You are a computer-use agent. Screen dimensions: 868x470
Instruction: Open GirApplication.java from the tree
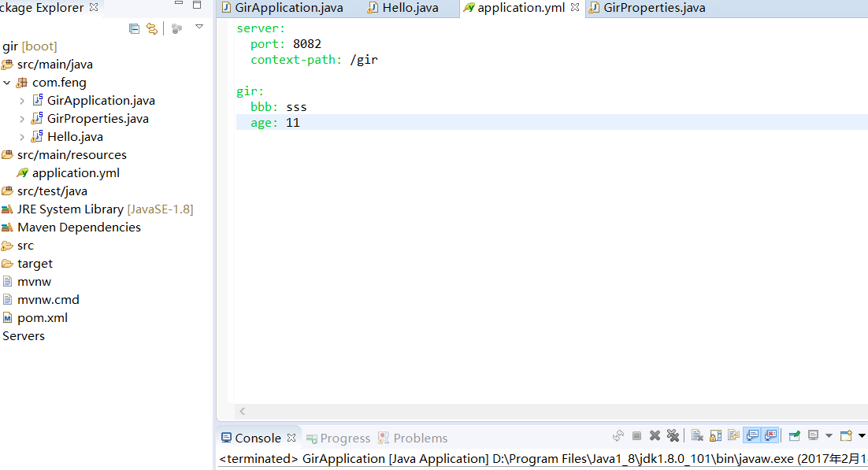click(x=101, y=101)
